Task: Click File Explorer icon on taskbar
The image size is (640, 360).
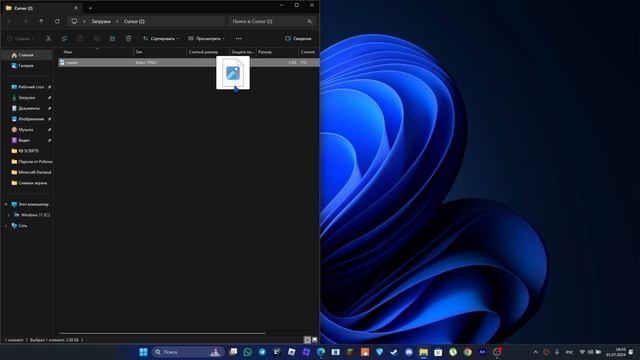Action: click(x=424, y=352)
